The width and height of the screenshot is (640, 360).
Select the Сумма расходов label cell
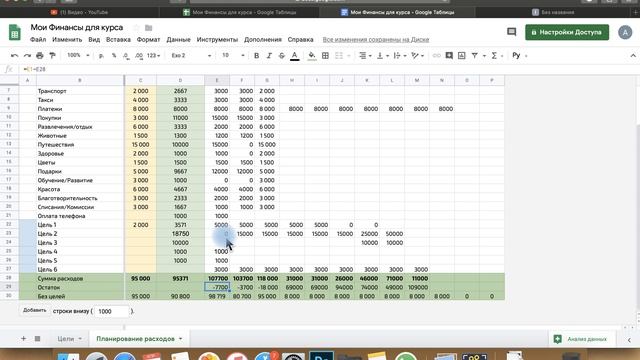(x=80, y=278)
